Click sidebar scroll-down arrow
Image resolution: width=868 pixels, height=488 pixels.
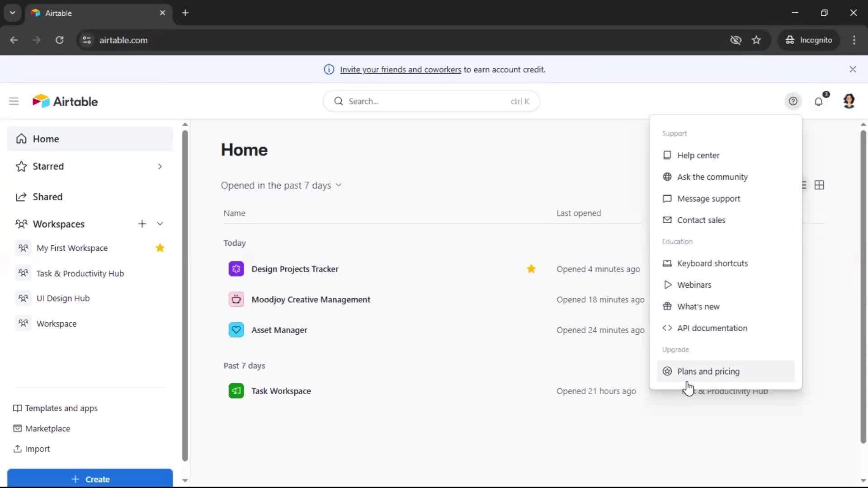(x=185, y=480)
